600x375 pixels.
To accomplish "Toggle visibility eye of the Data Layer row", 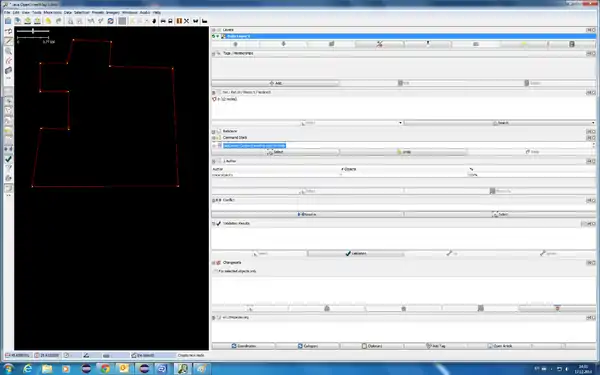I will coord(217,36).
